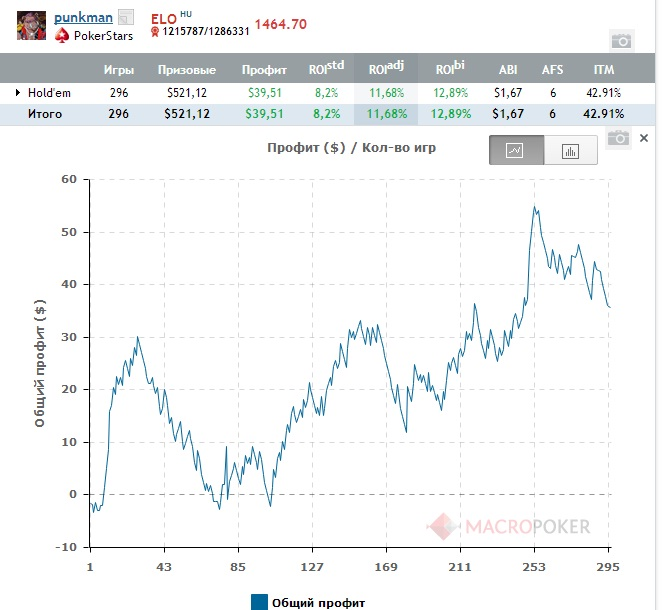
Task: Sort by ITM column header
Action: pos(604,70)
